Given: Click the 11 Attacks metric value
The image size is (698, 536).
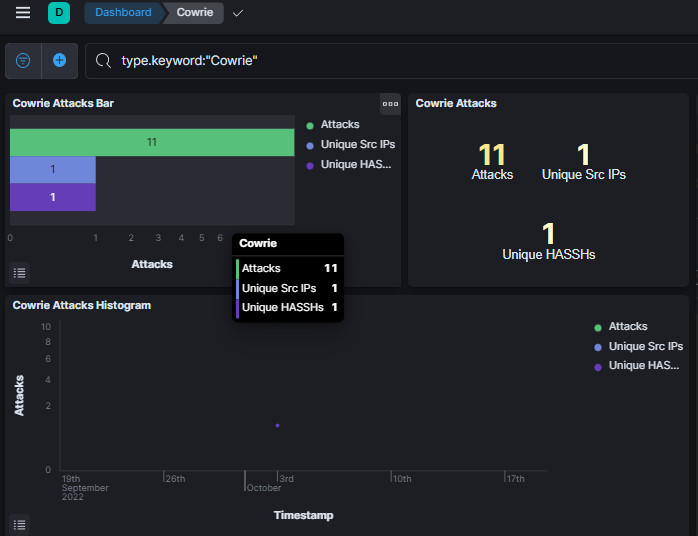Looking at the screenshot, I should coord(492,155).
